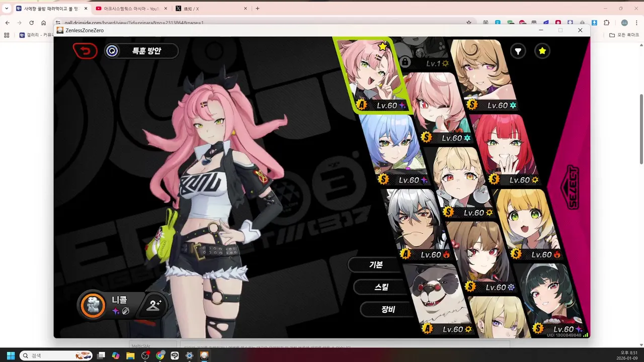Screen dimensions: 644x362
Task: Open the agent filter funnel icon
Action: (518, 51)
